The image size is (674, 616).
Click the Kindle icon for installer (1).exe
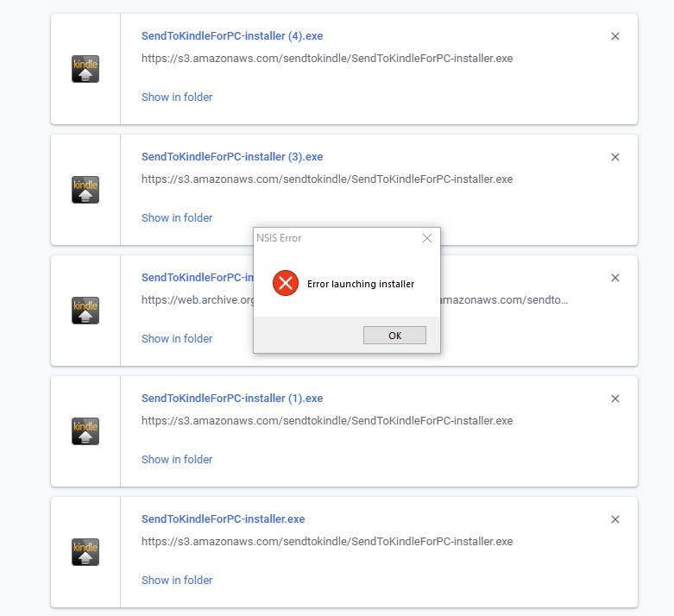coord(85,431)
